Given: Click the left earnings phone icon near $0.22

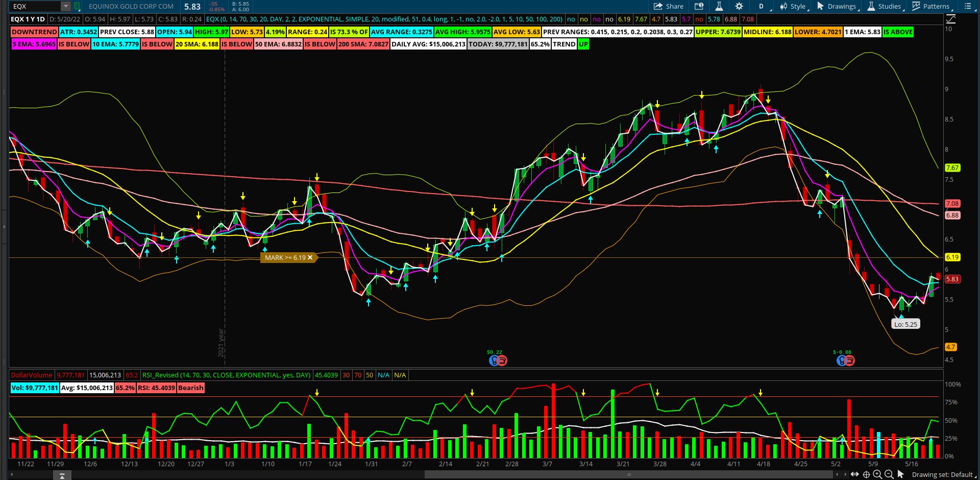Looking at the screenshot, I should coord(502,361).
